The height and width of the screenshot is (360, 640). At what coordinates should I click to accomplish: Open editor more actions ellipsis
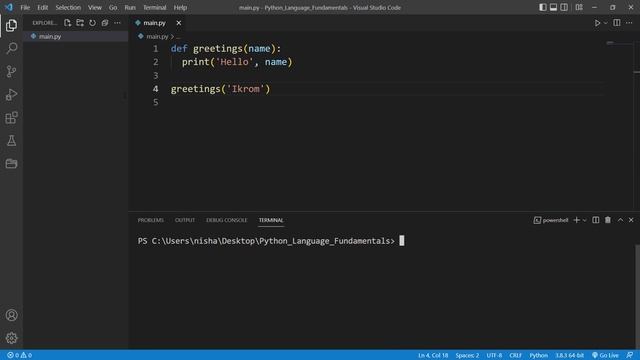629,23
